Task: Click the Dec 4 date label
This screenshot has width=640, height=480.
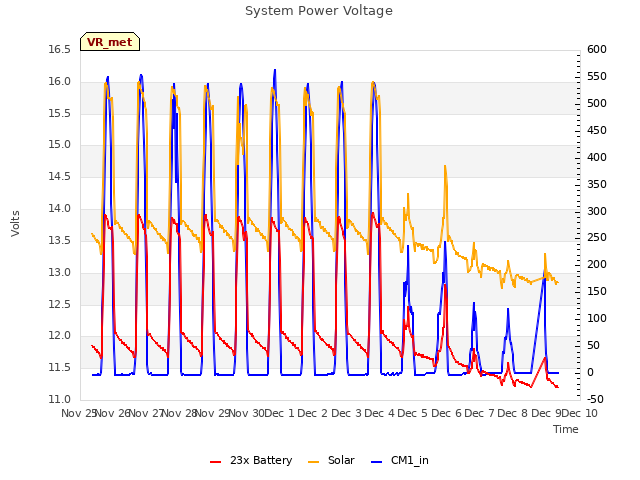Action: (x=380, y=414)
